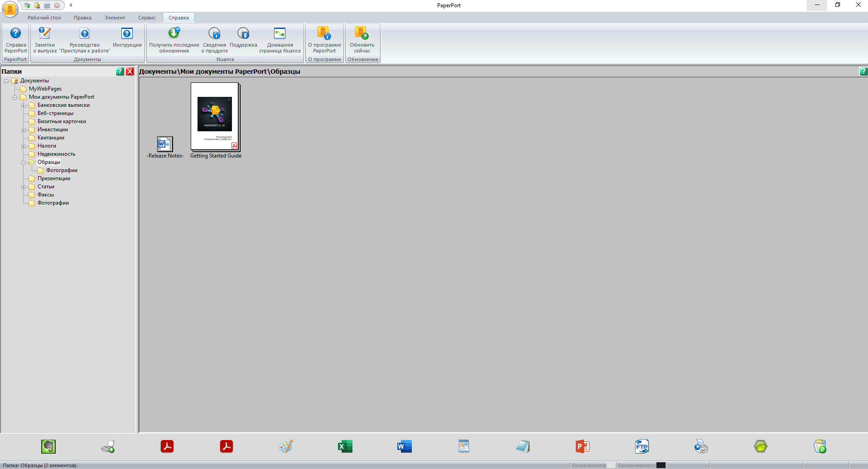Click О программе PaperPort button
868x469 pixels.
point(324,40)
